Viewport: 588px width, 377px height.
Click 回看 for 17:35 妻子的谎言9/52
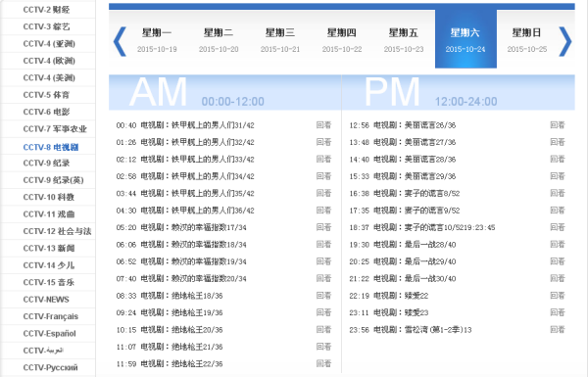(x=558, y=211)
